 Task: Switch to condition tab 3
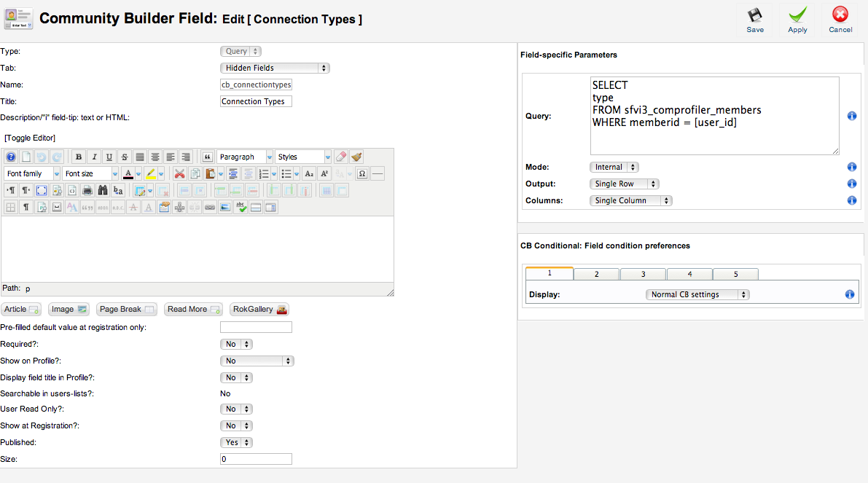[x=644, y=274]
